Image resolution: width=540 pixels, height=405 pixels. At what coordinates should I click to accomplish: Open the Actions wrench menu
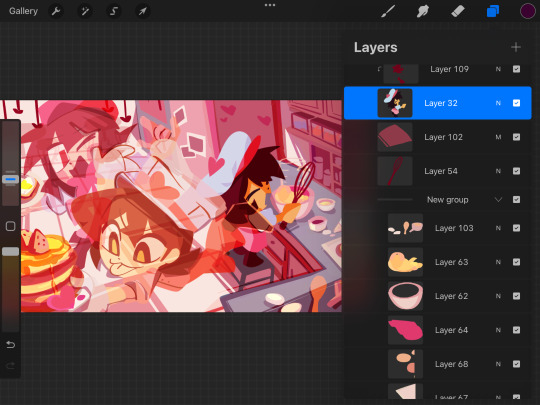tap(56, 11)
